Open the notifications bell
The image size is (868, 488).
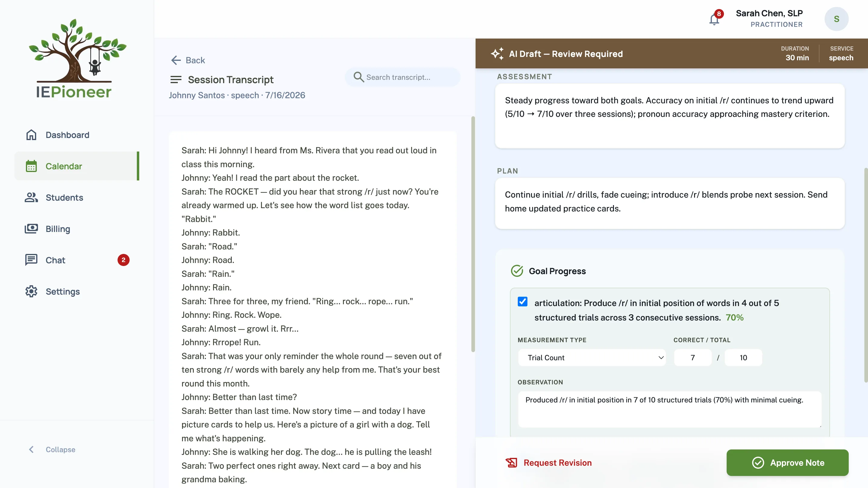point(714,19)
